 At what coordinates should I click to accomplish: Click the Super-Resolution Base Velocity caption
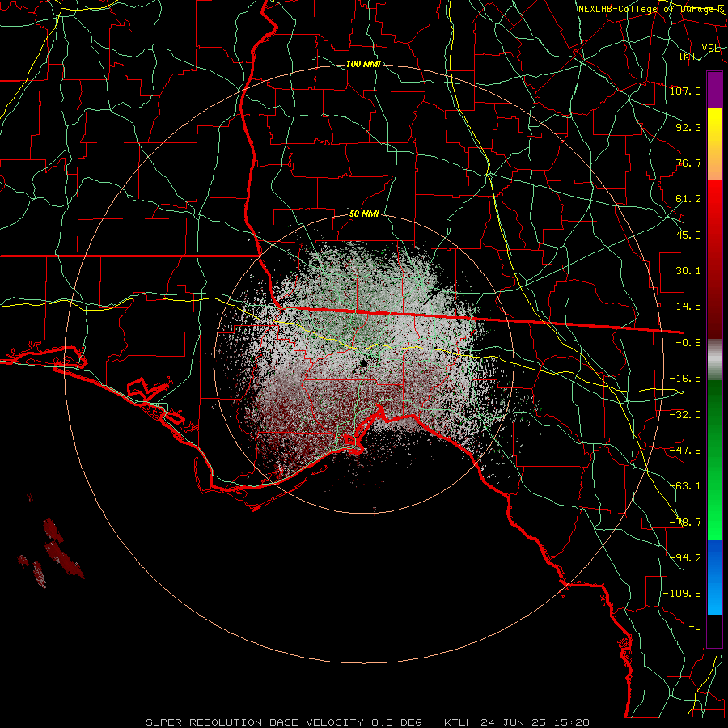[368, 722]
